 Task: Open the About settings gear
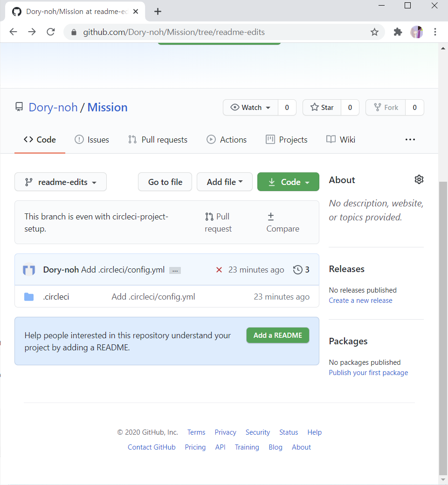point(419,179)
